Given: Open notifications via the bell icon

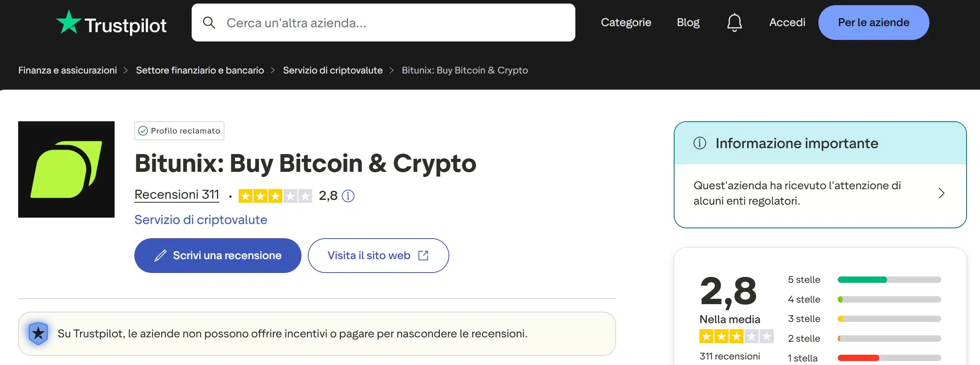Looking at the screenshot, I should pos(734,23).
